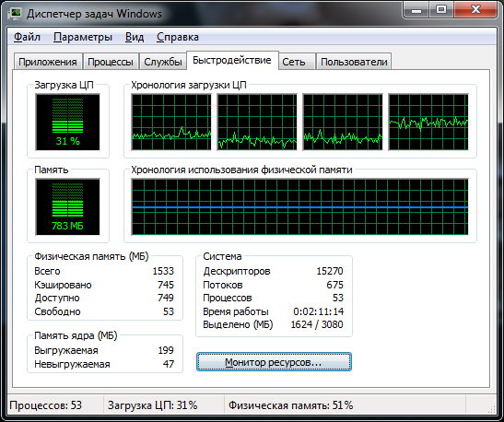This screenshot has height=422, width=504.
Task: Click the Всего value 1533
Action: 163,271
